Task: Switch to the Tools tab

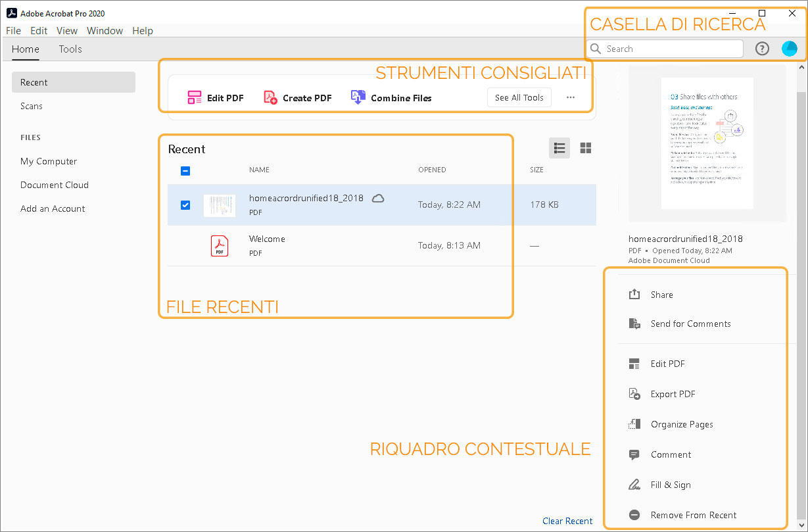Action: pos(70,49)
